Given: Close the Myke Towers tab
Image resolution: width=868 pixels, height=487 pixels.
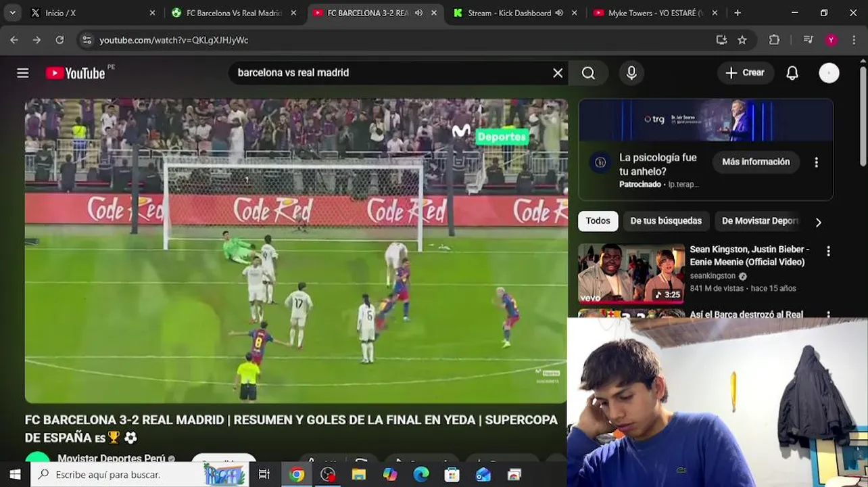Looking at the screenshot, I should point(715,13).
